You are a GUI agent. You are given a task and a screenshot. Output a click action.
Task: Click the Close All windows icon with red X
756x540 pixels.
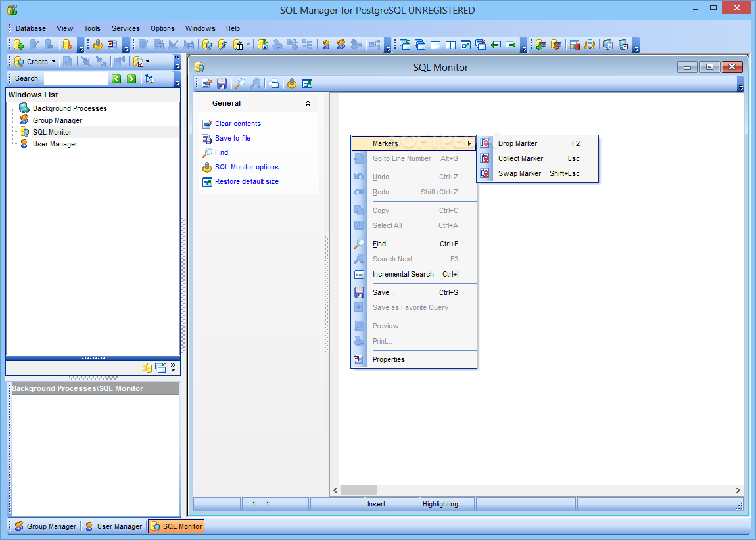[481, 45]
